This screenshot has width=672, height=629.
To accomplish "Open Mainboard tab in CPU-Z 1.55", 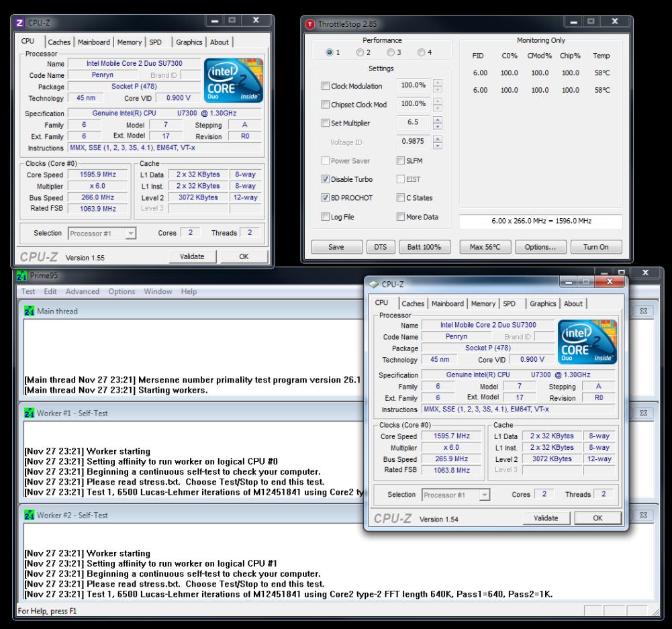I will pyautogui.click(x=94, y=42).
